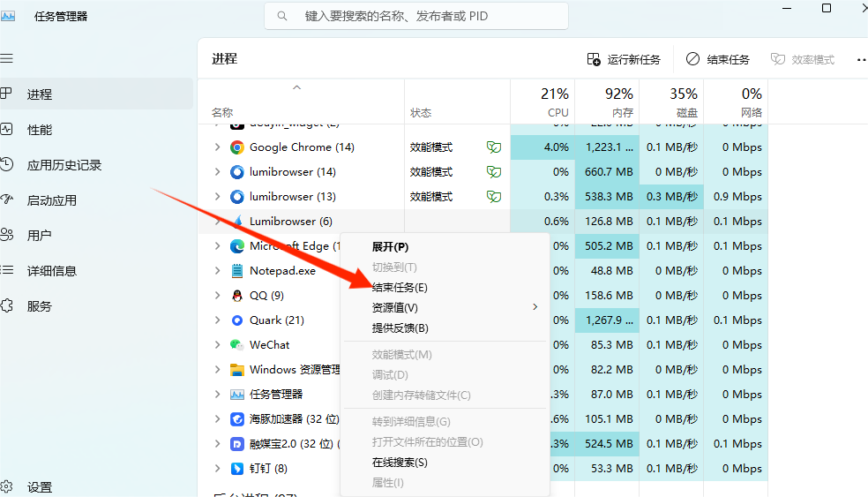The image size is (868, 497).
Task: Select Search online in context menu
Action: [x=400, y=463]
